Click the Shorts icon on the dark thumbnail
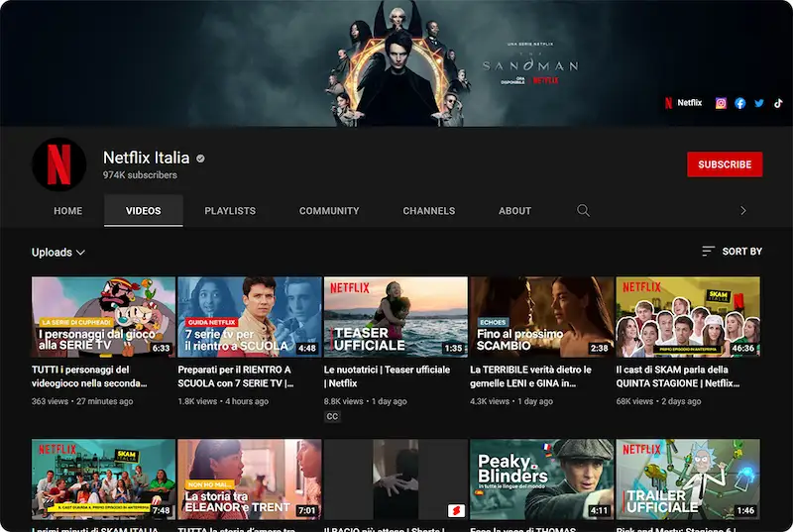Image resolution: width=793 pixels, height=532 pixels. tap(456, 510)
